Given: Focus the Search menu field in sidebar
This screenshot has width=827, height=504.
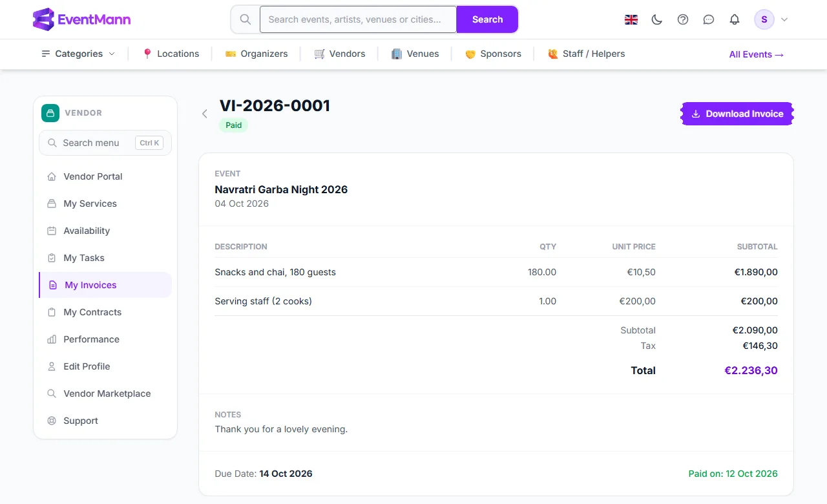Looking at the screenshot, I should point(105,143).
